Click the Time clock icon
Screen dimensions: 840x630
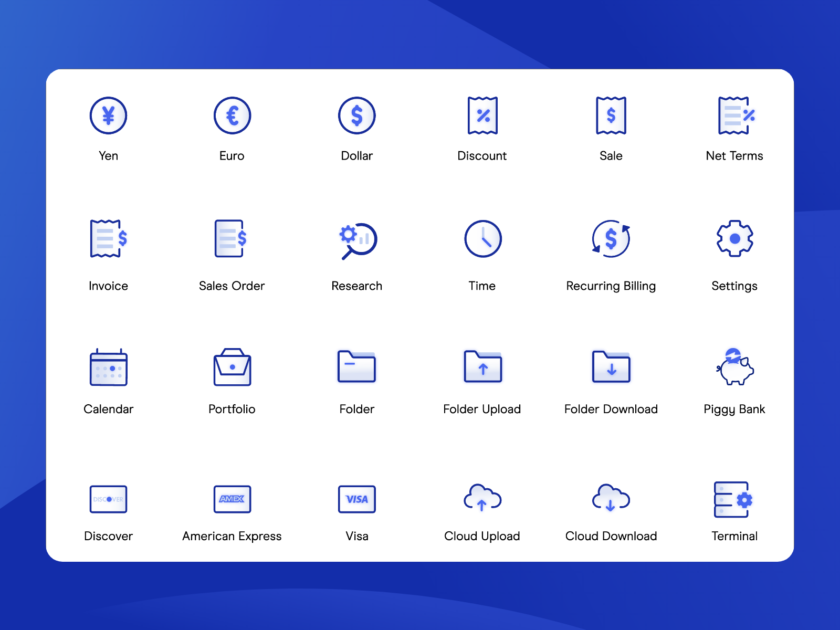[x=482, y=239]
